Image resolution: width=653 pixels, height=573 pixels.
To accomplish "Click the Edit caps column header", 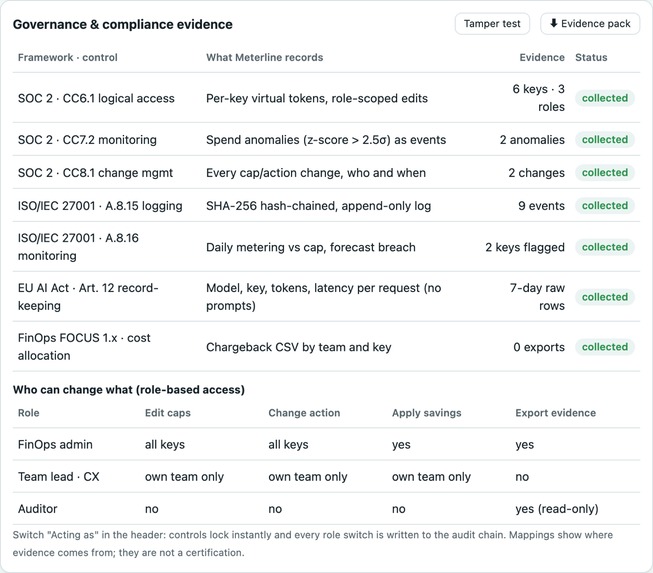I will click(x=168, y=413).
